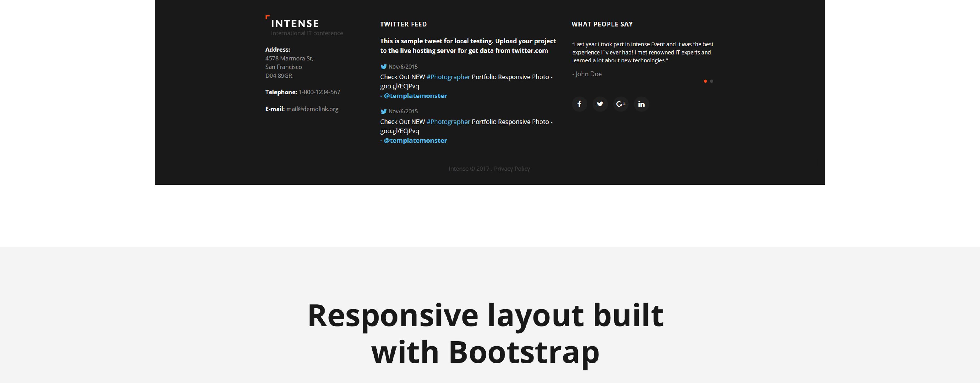The width and height of the screenshot is (980, 383).
Task: Open #Photographer hashtag in second tweet
Action: [448, 122]
